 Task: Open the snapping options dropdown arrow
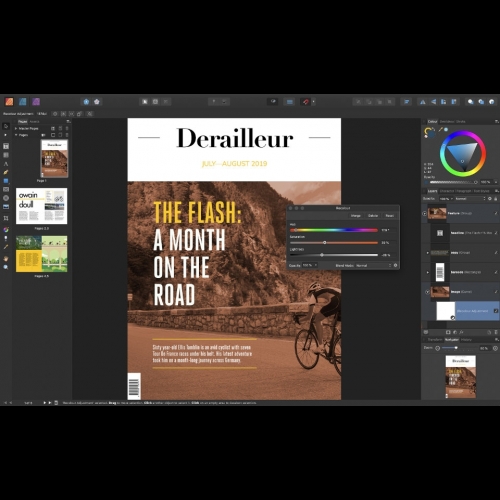(x=313, y=102)
